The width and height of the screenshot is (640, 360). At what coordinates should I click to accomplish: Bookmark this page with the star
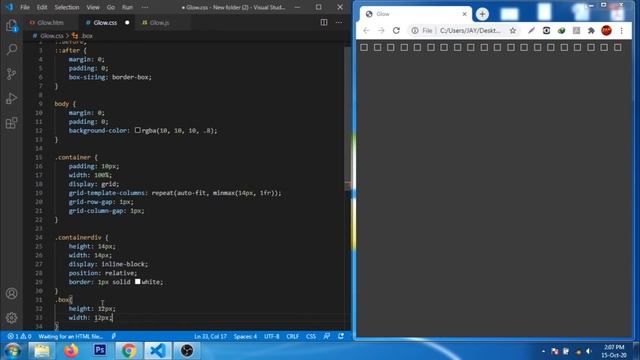(x=513, y=31)
